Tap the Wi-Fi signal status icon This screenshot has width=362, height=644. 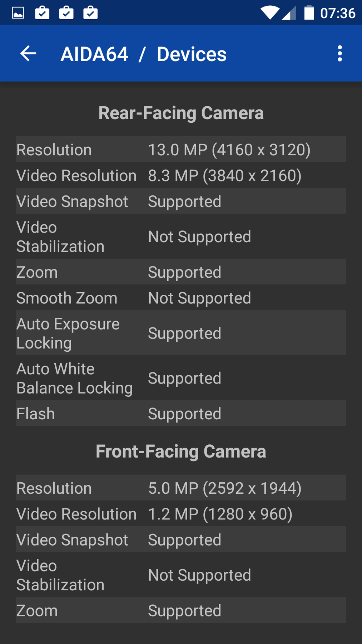[270, 13]
